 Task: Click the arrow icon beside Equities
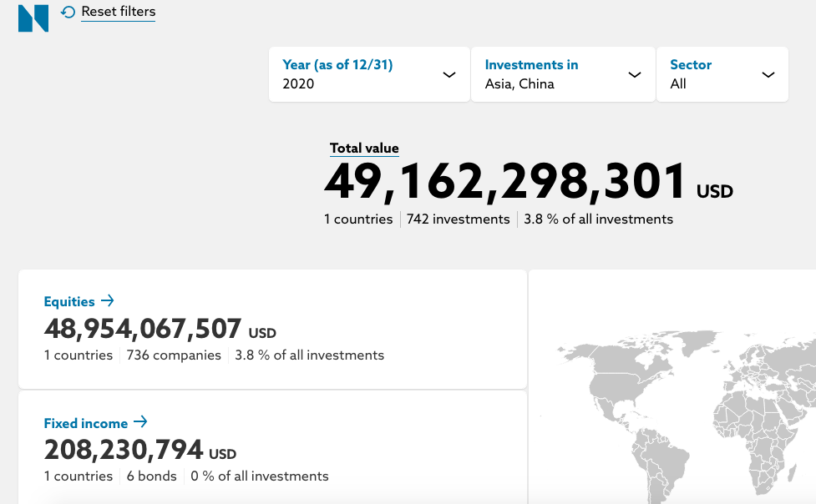107,300
